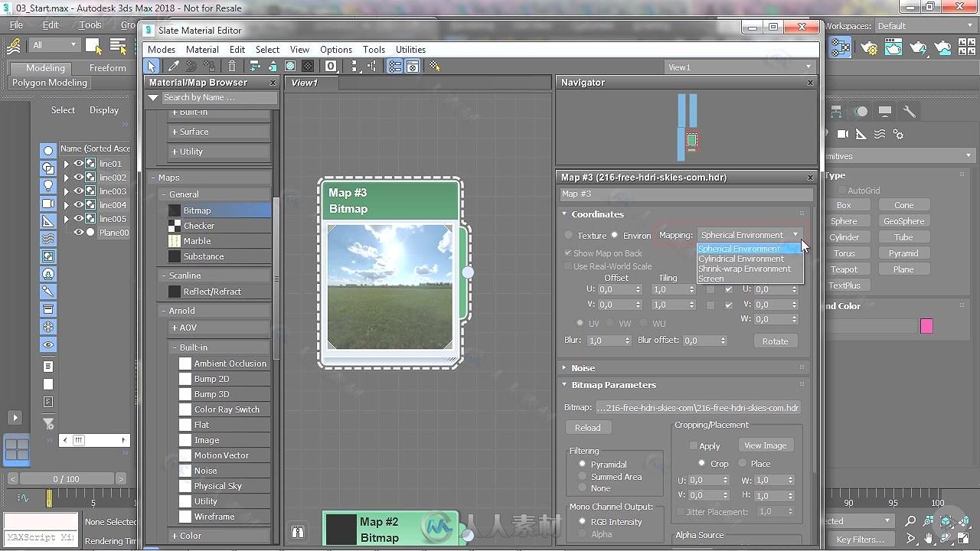This screenshot has height=551, width=980.
Task: Enable the Apply cropping checkbox
Action: pyautogui.click(x=694, y=445)
